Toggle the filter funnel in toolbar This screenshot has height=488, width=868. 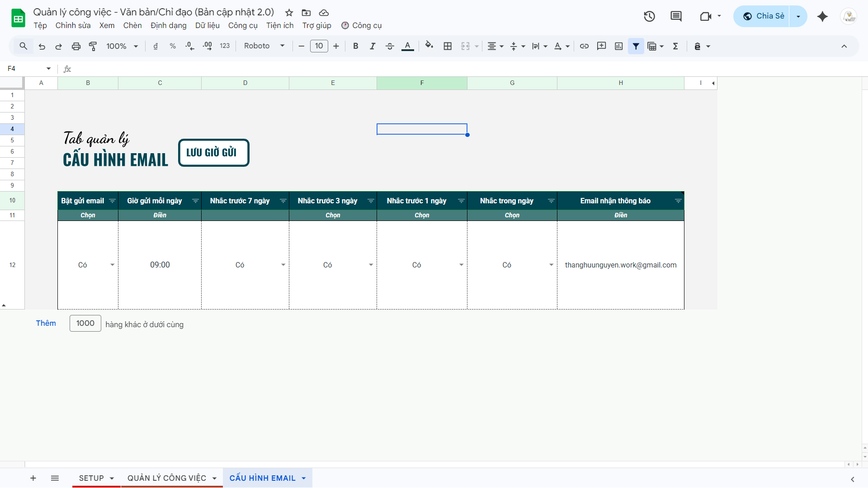click(636, 46)
